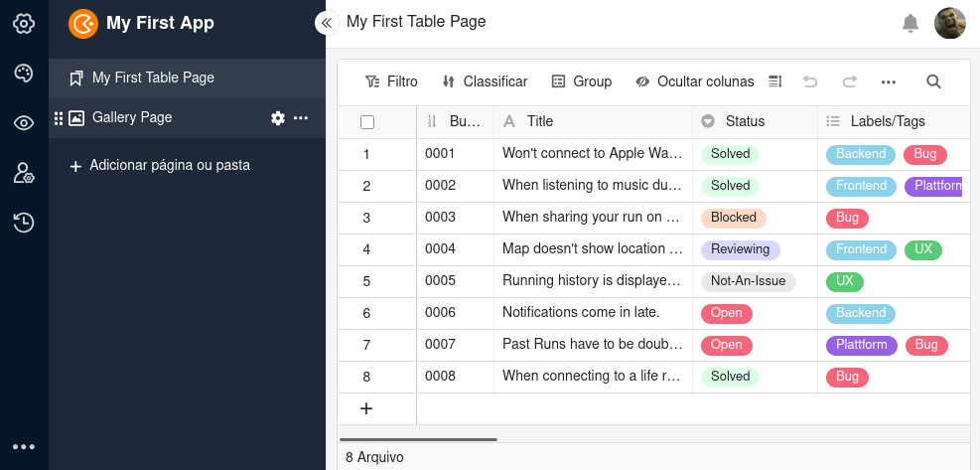
Task: Click Adicionar página ou pasta
Action: (160, 165)
